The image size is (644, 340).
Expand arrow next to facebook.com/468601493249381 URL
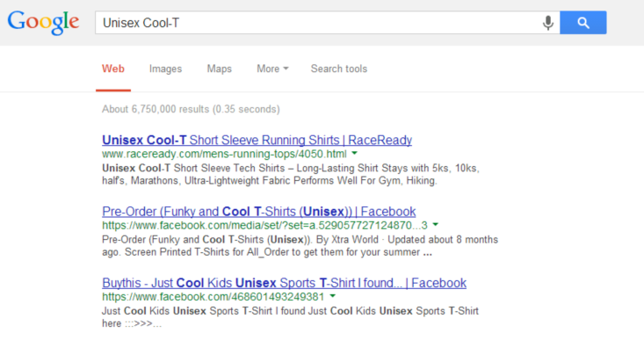333,296
